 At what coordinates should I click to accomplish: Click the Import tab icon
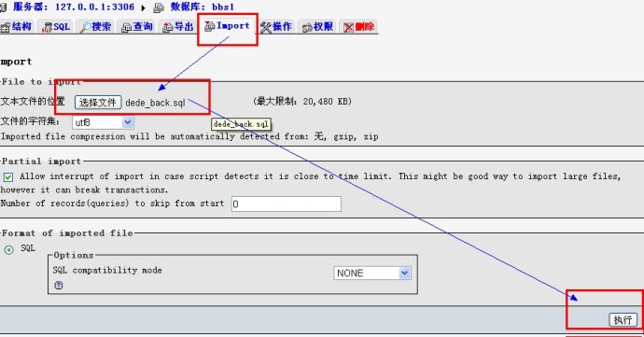tap(209, 26)
